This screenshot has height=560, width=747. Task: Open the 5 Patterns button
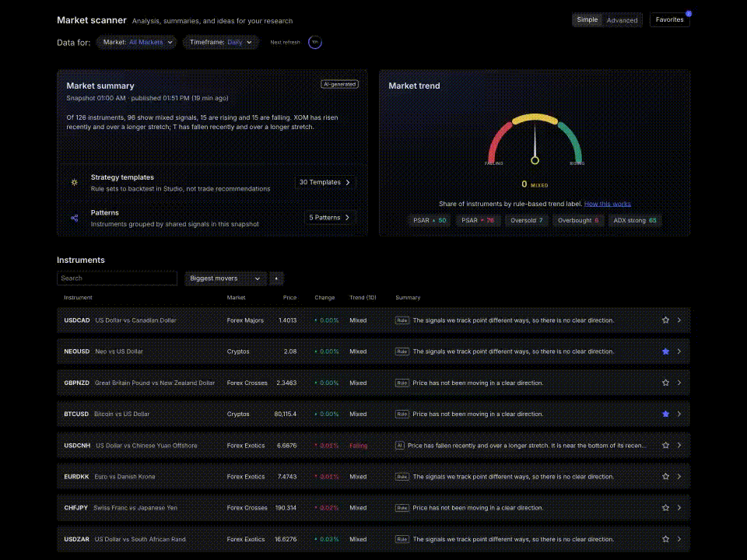pos(329,218)
